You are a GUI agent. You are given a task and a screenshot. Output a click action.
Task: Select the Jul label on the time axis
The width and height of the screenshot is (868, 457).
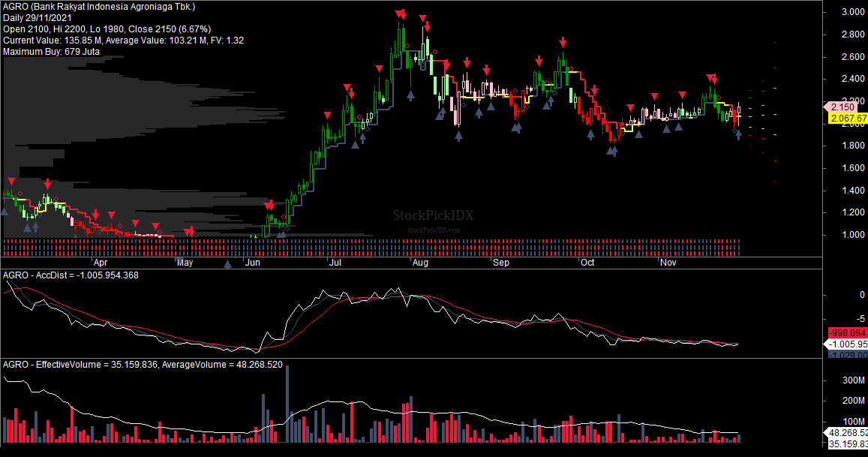coord(335,263)
